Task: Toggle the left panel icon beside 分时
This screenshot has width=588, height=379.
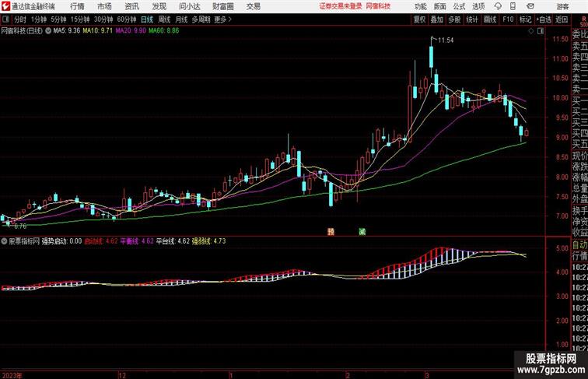Action: tap(6, 19)
